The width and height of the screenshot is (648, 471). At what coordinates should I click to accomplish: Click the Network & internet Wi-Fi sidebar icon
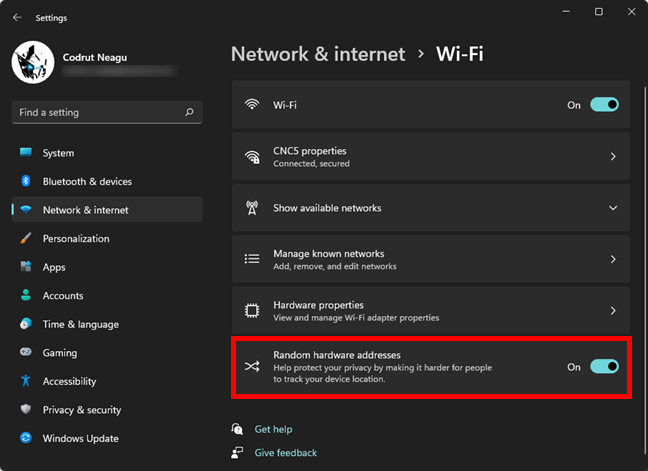tap(26, 209)
